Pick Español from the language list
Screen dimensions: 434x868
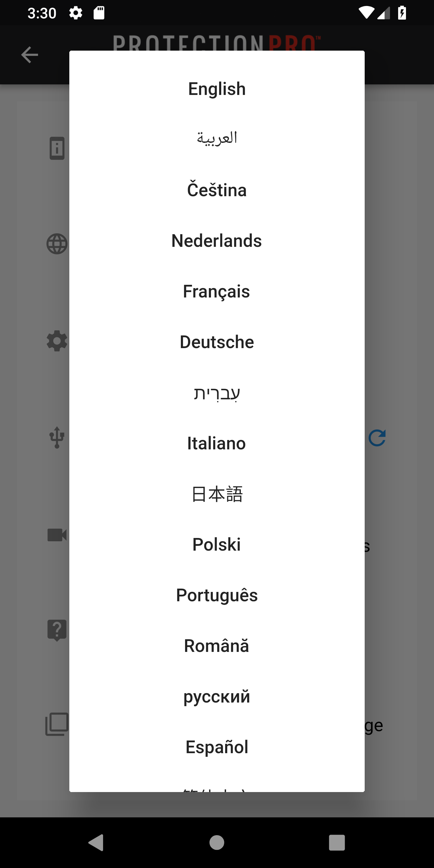pyautogui.click(x=217, y=747)
